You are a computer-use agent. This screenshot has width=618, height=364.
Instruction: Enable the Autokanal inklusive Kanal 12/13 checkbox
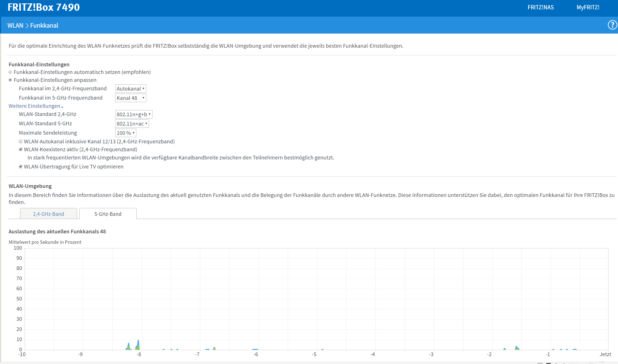click(x=21, y=142)
